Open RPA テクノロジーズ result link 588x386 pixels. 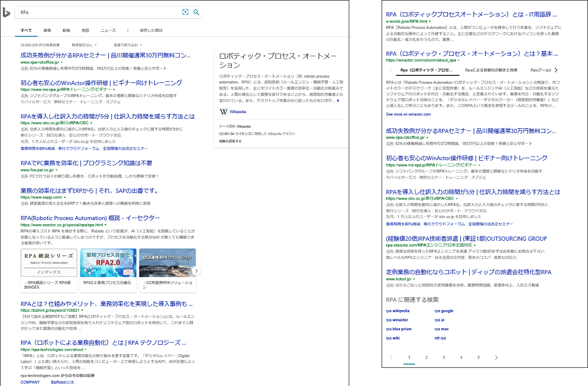[103, 342]
